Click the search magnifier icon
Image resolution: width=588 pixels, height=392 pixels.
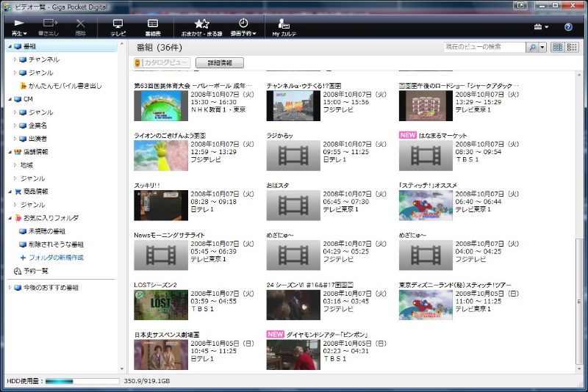click(532, 47)
